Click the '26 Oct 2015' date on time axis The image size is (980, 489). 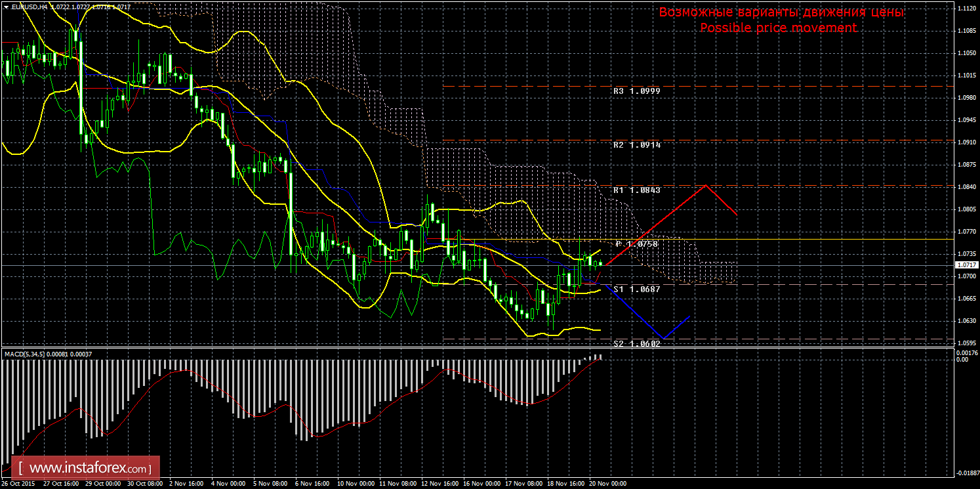19,484
